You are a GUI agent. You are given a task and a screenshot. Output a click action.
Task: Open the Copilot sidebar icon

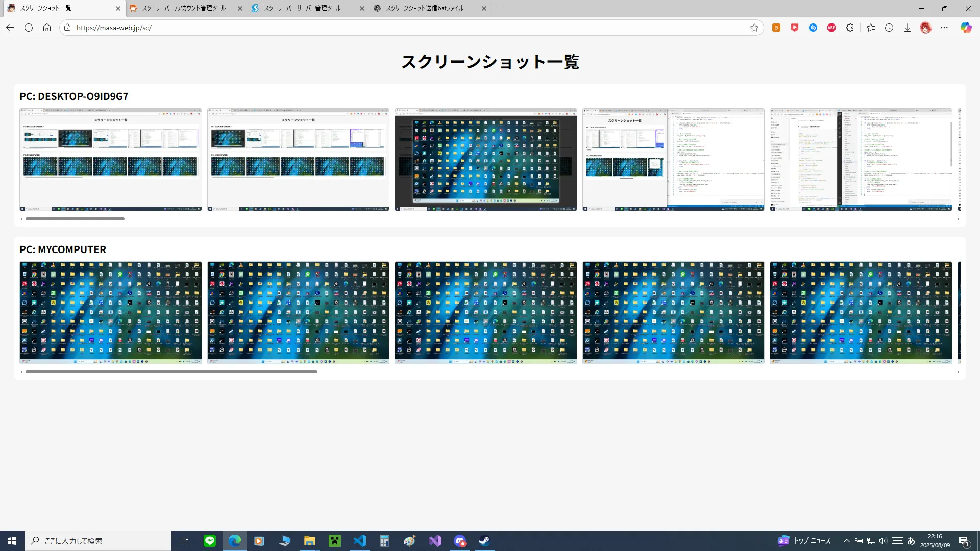click(x=966, y=28)
